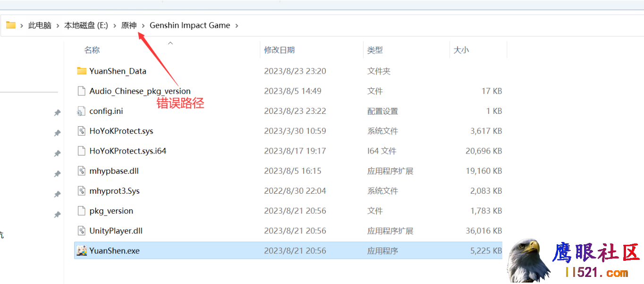The image size is (644, 284).
Task: Click the 2,083 KB size value
Action: coord(486,191)
